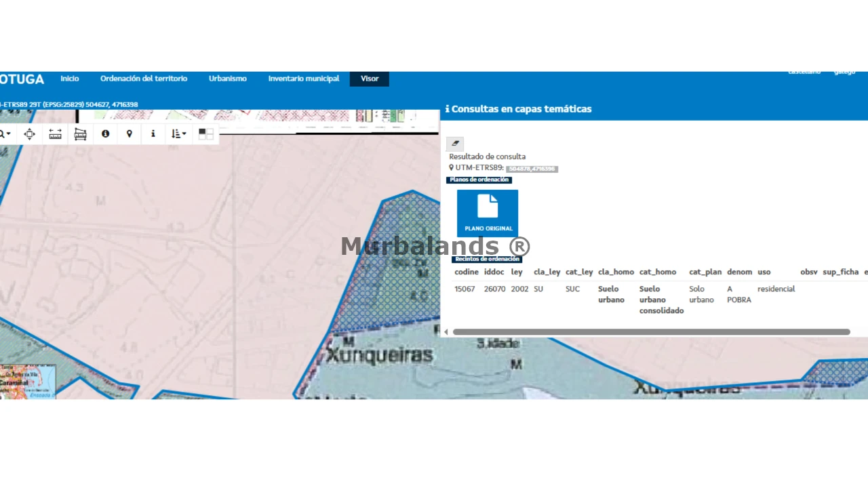The height and width of the screenshot is (488, 868).
Task: Open Inventario municipal menu
Action: click(304, 79)
